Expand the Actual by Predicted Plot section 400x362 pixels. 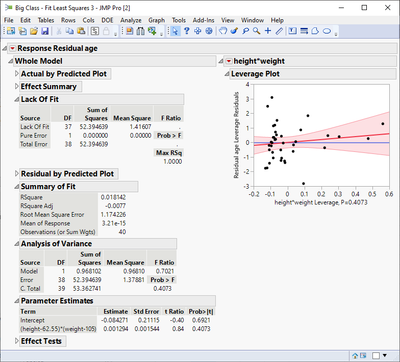(x=17, y=74)
